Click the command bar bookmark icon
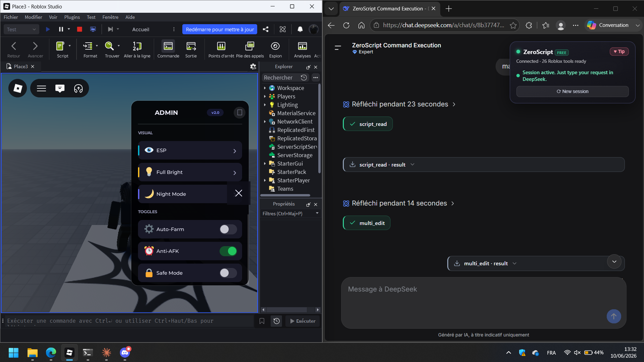Viewport: 644px width, 362px height. point(262,321)
